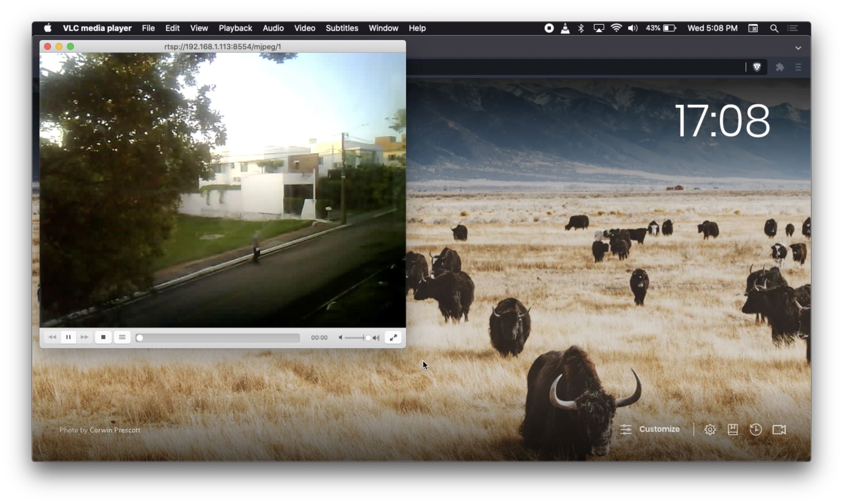Screen dimensions: 843x504
Task: Open history icon on new tab page
Action: tap(755, 430)
